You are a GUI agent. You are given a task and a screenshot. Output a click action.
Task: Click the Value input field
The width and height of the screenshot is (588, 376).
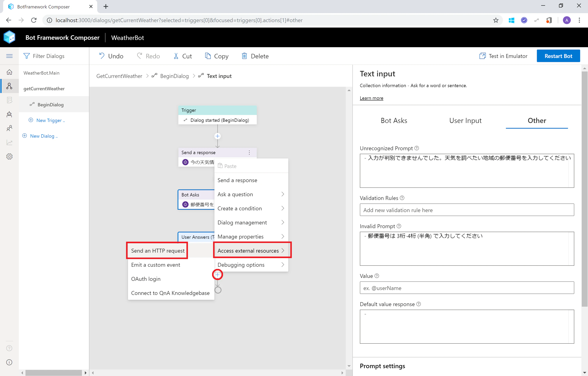pyautogui.click(x=467, y=288)
